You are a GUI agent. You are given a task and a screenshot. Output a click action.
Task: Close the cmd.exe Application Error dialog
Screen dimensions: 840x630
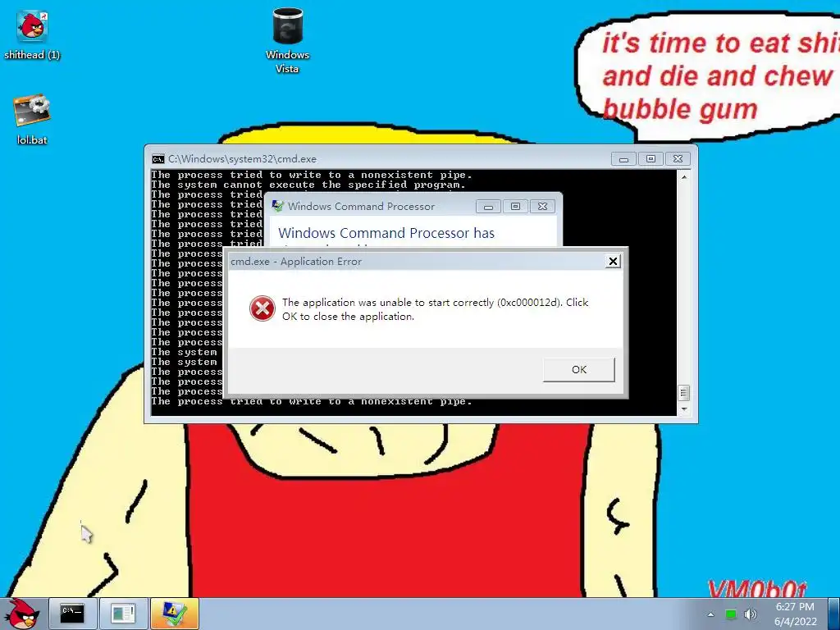coord(613,261)
